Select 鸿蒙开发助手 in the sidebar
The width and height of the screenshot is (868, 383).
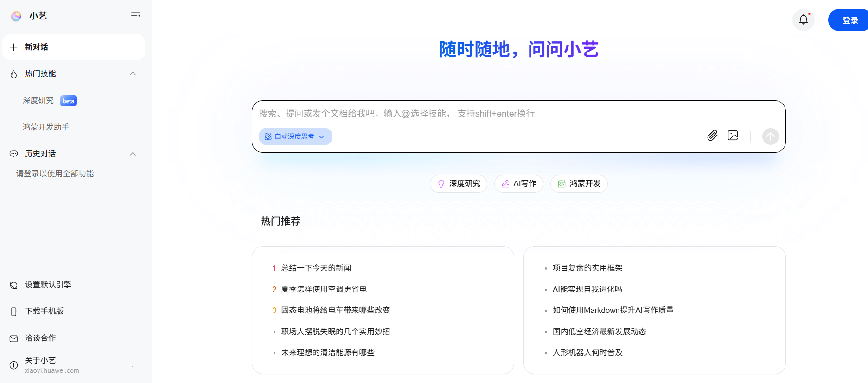tap(46, 127)
